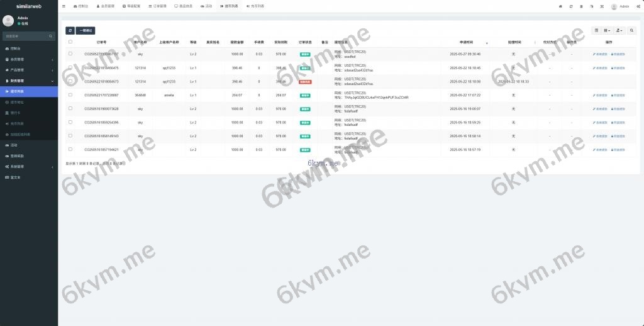Open the column visibility grid dropdown
This screenshot has height=326, width=644.
point(607,30)
